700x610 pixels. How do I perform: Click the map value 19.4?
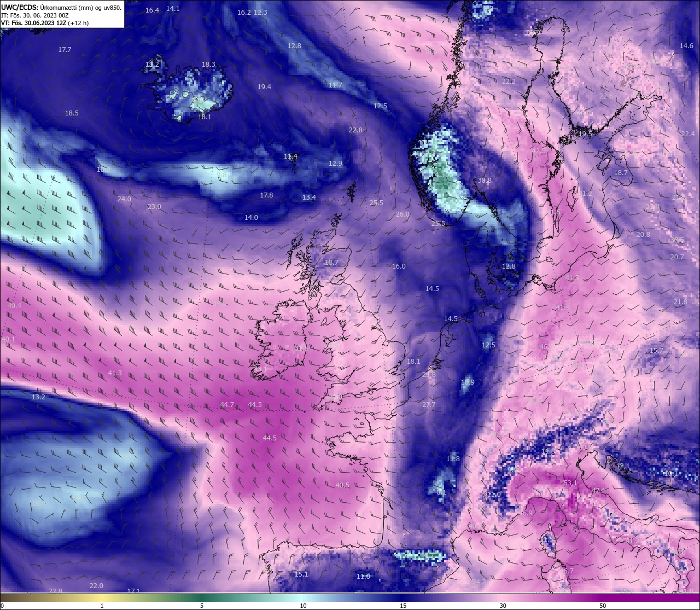point(264,86)
